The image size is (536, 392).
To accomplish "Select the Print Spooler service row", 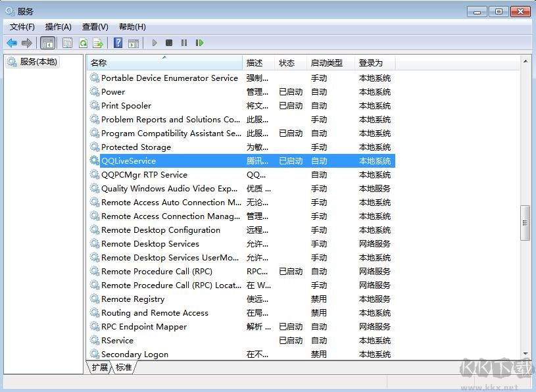I will click(x=126, y=105).
